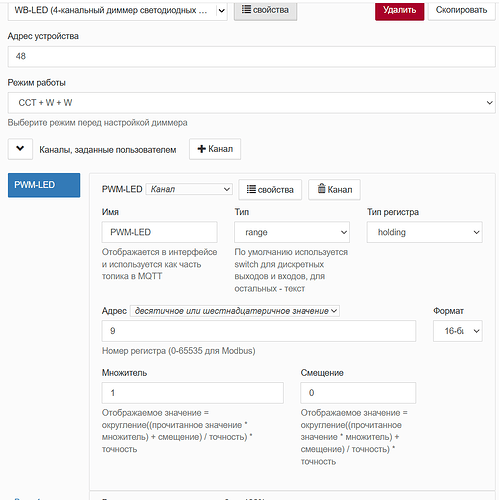Delete channel with trash icon button
The width and height of the screenshot is (499, 500).
coord(334,190)
